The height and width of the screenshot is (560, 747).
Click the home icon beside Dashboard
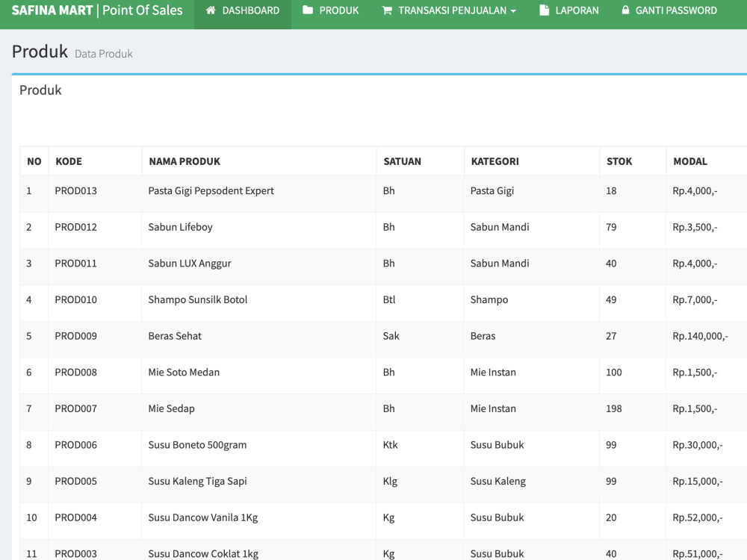tap(211, 10)
